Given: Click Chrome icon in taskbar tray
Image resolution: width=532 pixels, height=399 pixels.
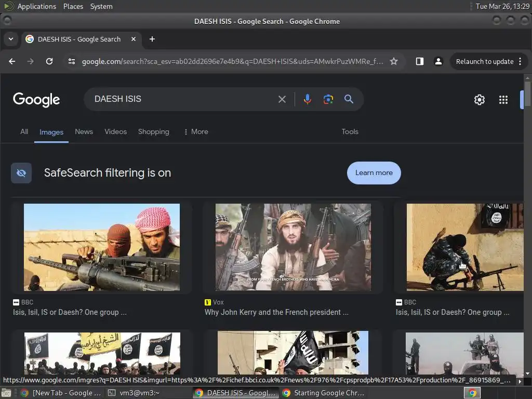Looking at the screenshot, I should point(472,393).
